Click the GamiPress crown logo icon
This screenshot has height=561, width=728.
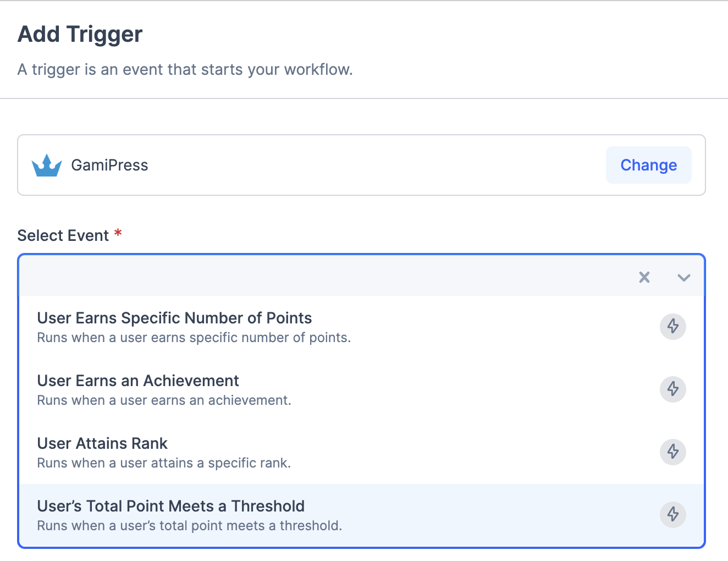(x=47, y=166)
